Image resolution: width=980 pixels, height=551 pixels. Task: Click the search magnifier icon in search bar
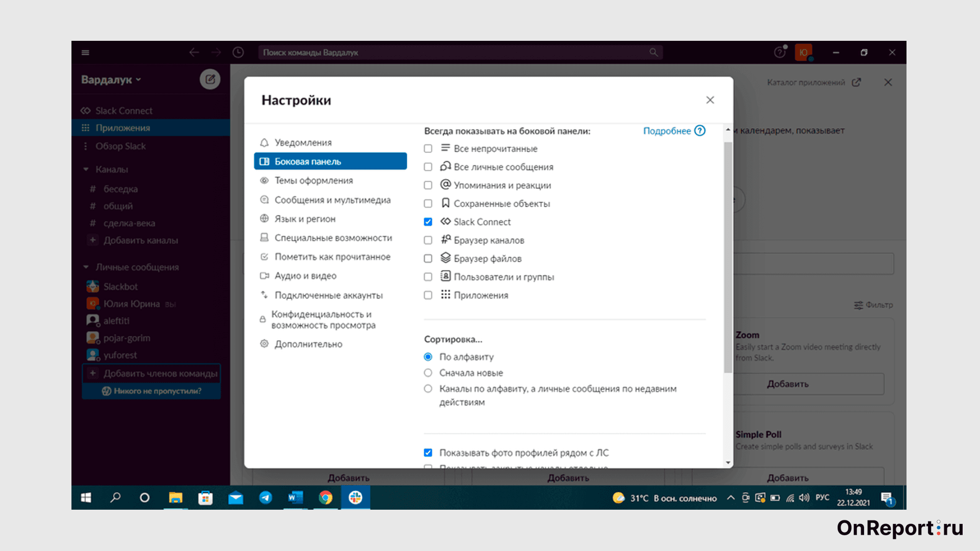click(x=653, y=53)
